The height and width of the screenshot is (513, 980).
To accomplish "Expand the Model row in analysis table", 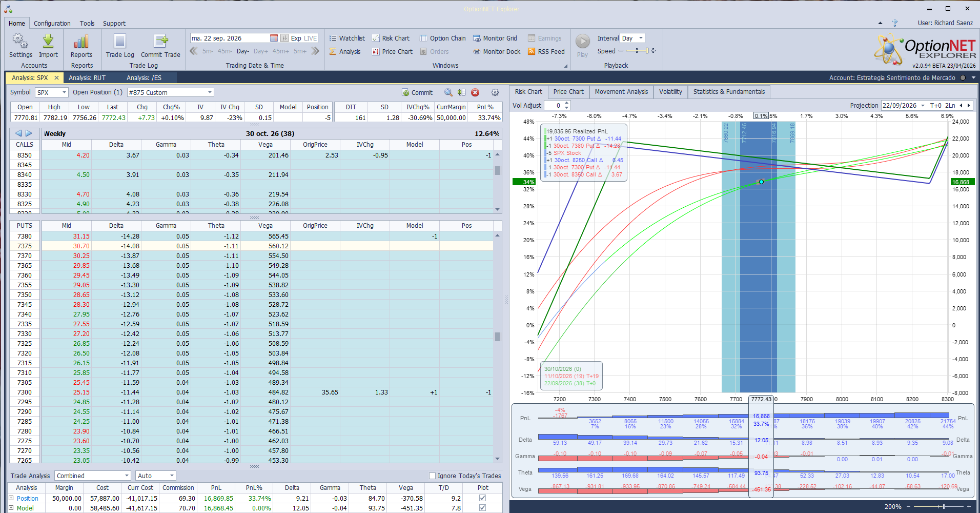I will tap(11, 508).
